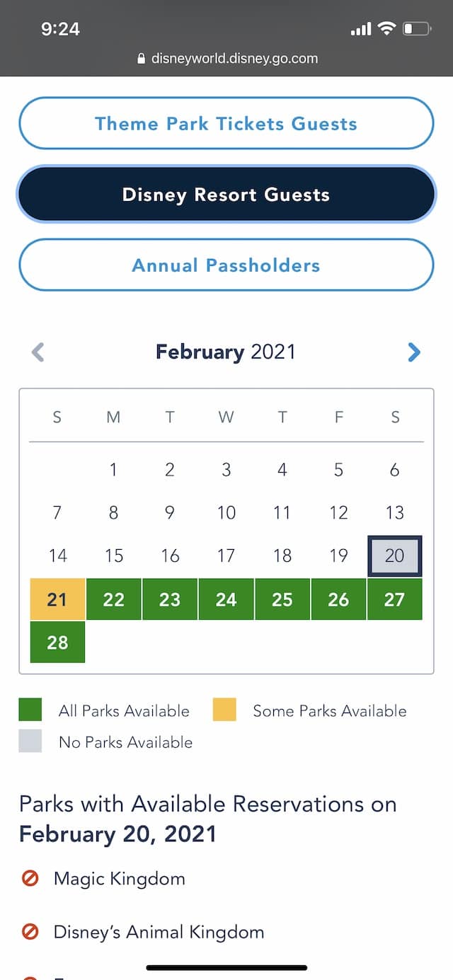
Task: Select Disney Resort Guests option
Action: point(226,195)
